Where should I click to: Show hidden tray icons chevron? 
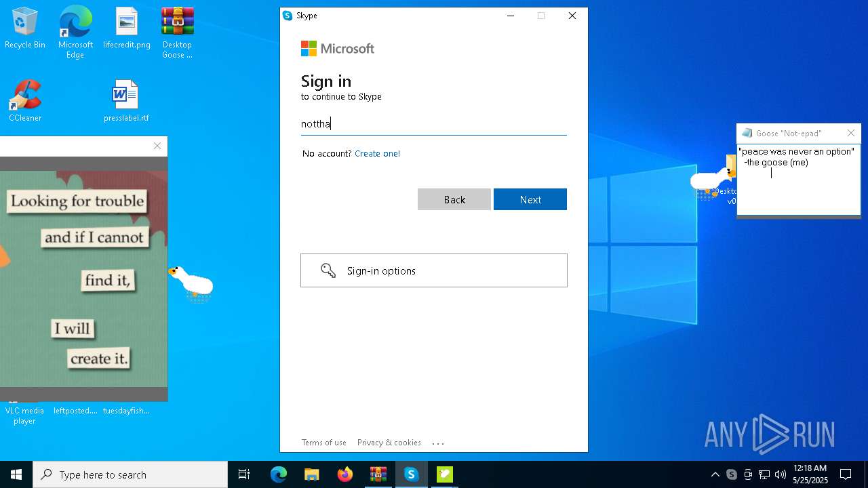coord(715,474)
